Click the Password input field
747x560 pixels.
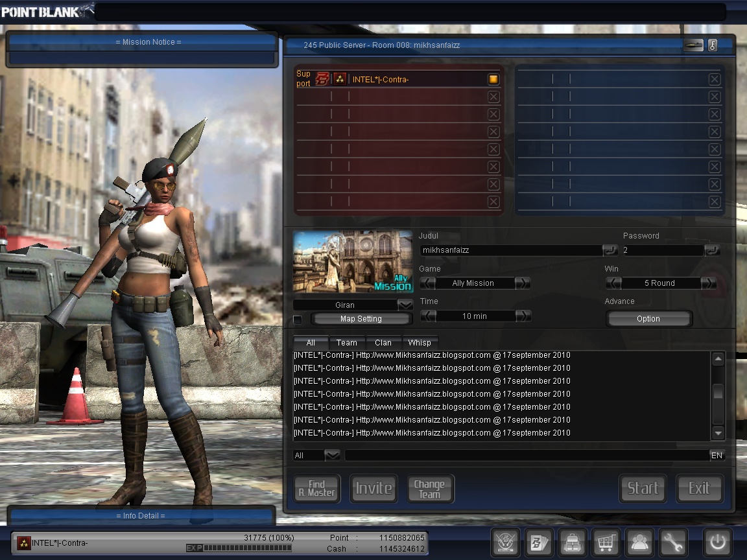(663, 250)
